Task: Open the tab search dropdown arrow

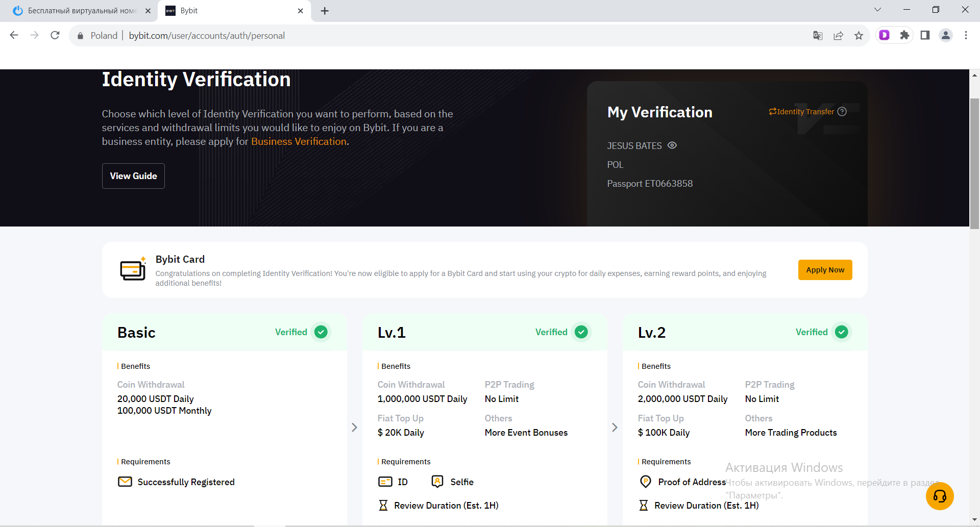Action: point(877,10)
